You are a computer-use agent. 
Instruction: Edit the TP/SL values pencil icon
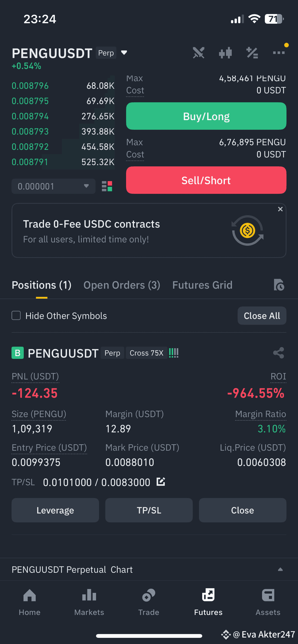pos(161,482)
